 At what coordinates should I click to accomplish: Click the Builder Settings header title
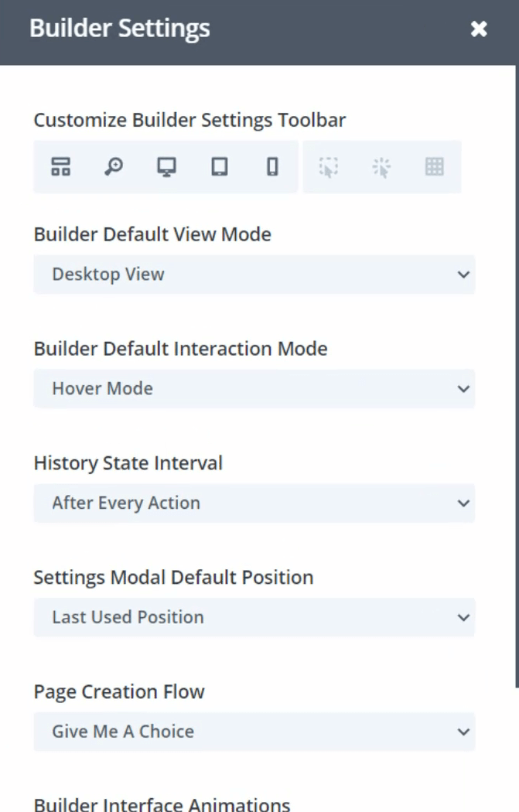click(120, 29)
